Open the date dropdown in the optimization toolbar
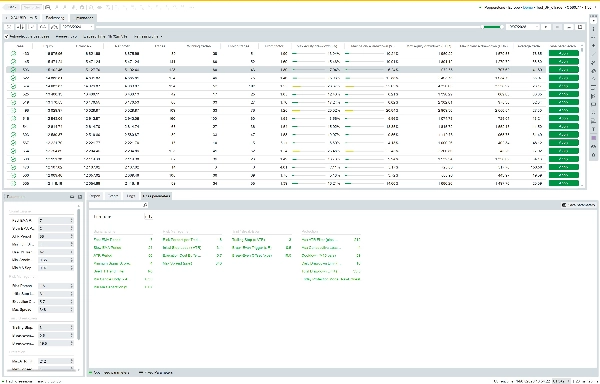The height and width of the screenshot is (384, 600). [x=77, y=27]
